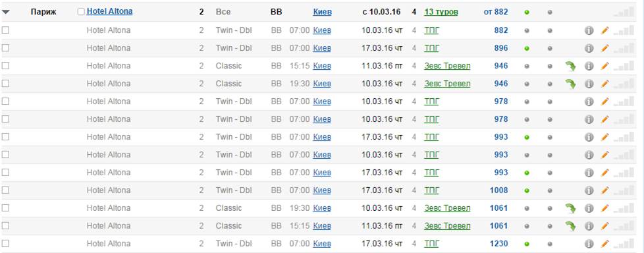This screenshot has height=253, width=644.
Task: Expand the 13 туров tour list link
Action: [x=441, y=12]
